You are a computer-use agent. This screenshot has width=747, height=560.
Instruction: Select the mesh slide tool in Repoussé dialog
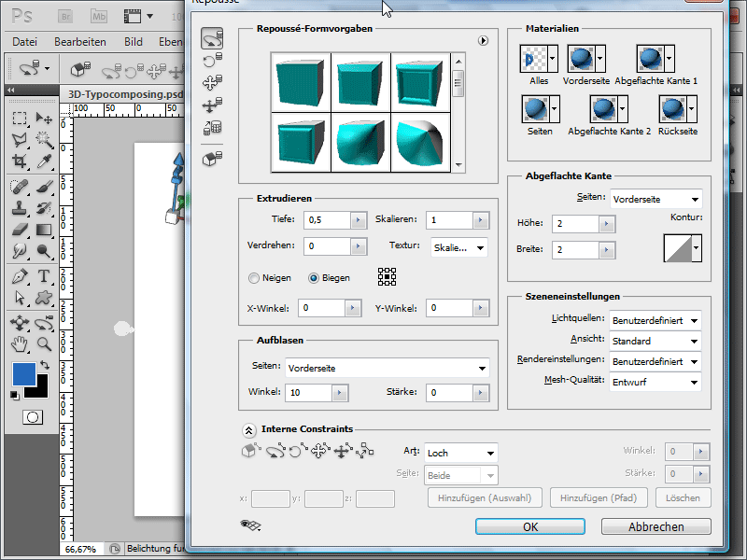(212, 105)
